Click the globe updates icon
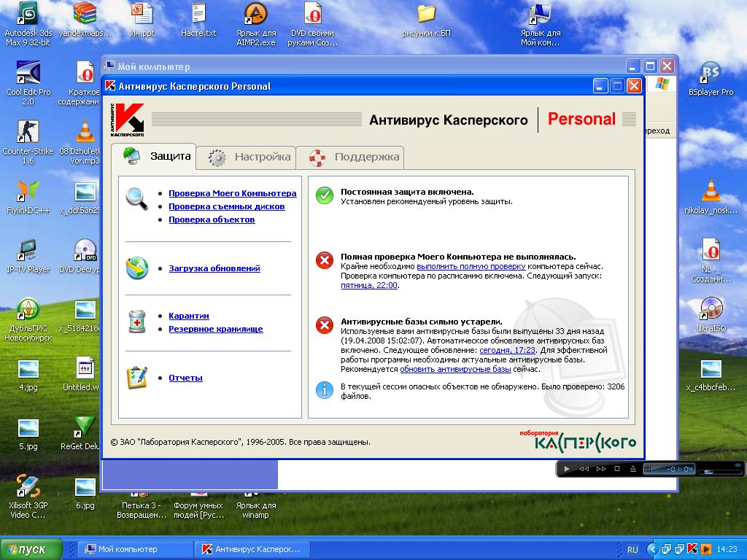 (136, 268)
